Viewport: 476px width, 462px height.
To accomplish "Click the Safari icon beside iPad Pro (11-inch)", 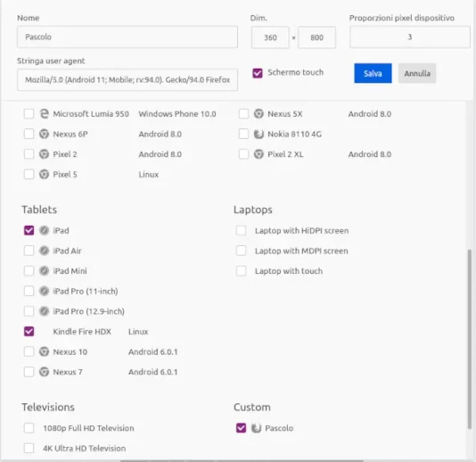I will [x=44, y=291].
